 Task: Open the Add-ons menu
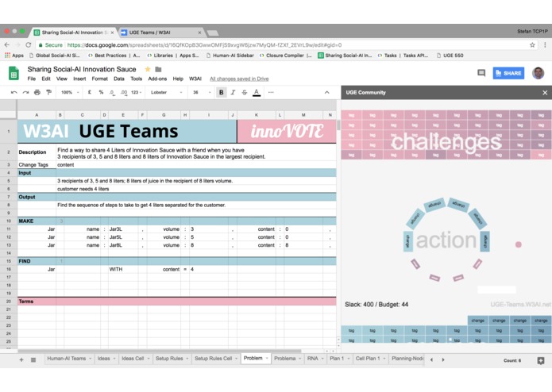(157, 79)
